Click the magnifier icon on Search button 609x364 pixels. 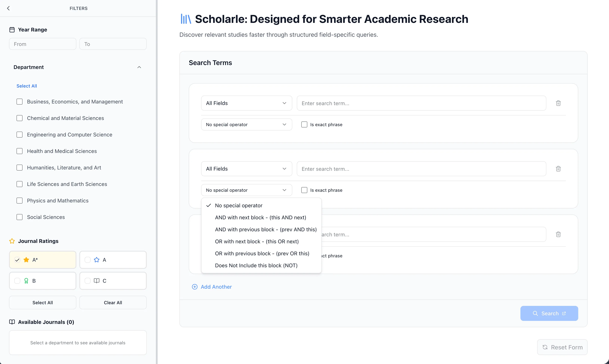pos(535,313)
